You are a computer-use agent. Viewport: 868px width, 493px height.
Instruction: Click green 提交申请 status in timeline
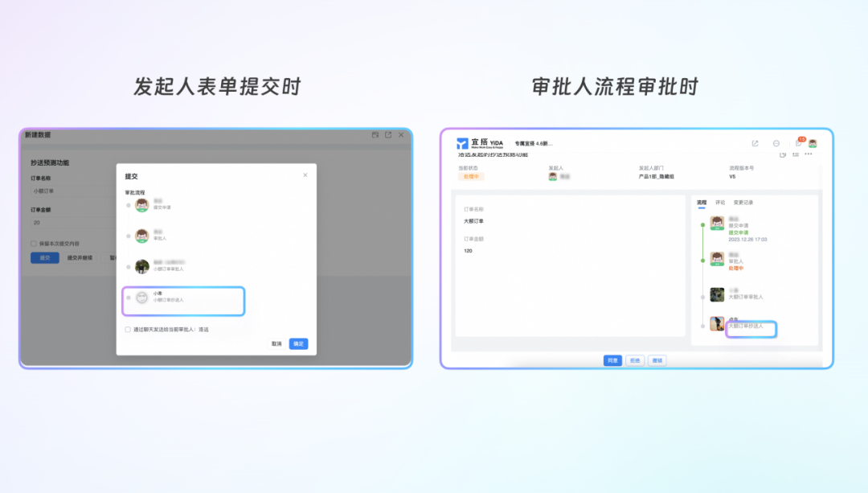[x=739, y=232]
